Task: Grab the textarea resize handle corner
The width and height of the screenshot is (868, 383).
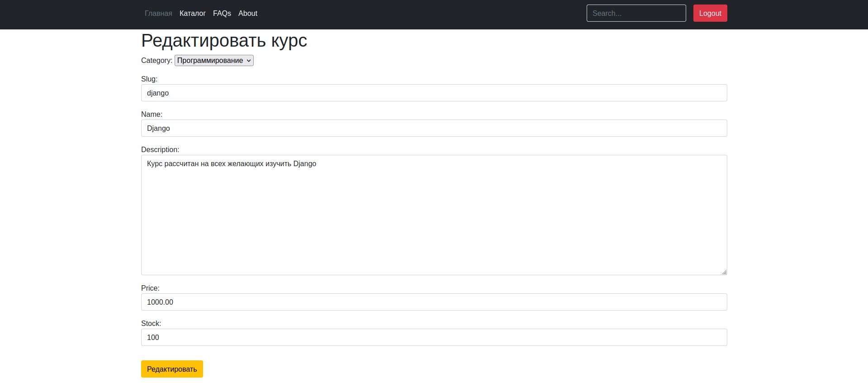Action: (x=724, y=272)
